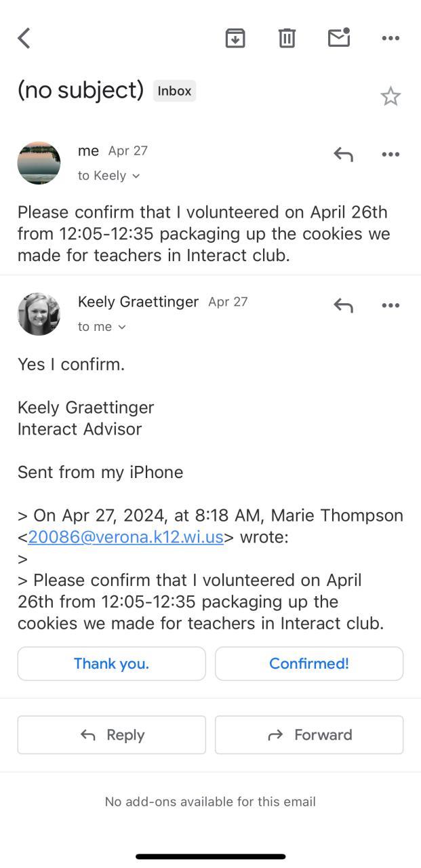The height and width of the screenshot is (868, 421).
Task: Delete this email with trash icon
Action: coord(287,38)
